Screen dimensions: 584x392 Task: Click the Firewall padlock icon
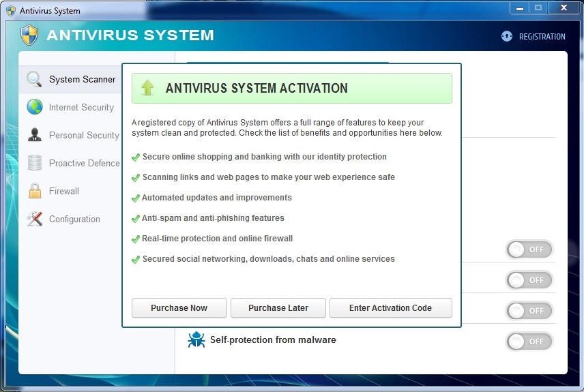[x=35, y=191]
